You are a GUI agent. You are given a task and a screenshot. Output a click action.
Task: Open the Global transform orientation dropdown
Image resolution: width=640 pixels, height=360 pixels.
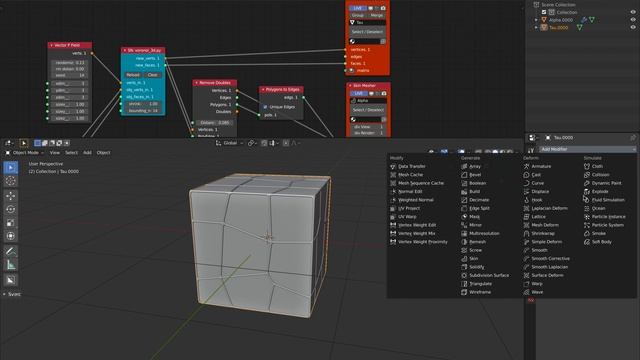[x=230, y=143]
